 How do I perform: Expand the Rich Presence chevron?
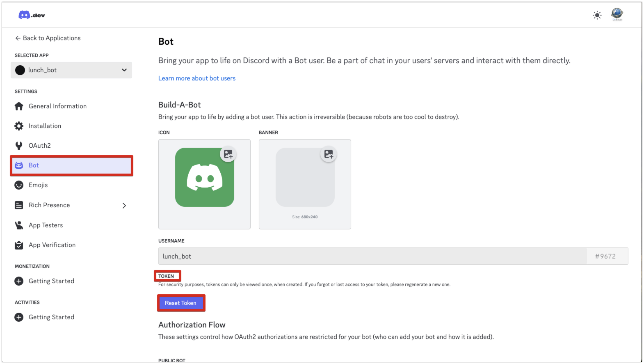124,206
